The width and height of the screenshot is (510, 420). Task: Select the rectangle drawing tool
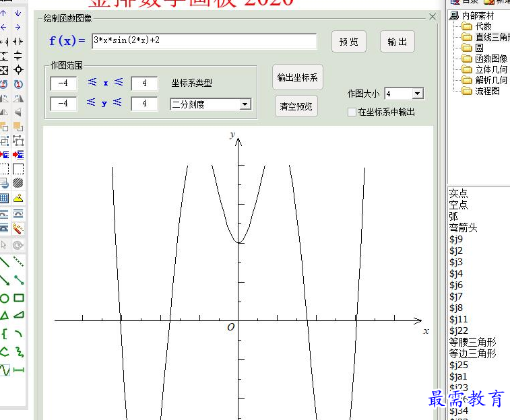click(19, 298)
